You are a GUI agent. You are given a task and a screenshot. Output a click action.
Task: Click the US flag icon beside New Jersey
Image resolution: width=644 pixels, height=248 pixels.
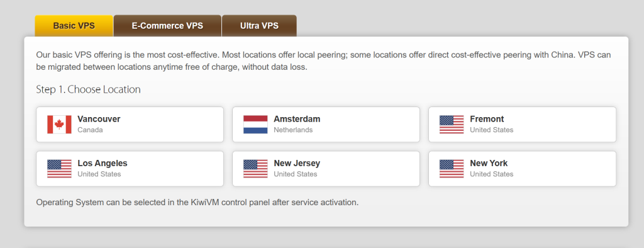(255, 169)
